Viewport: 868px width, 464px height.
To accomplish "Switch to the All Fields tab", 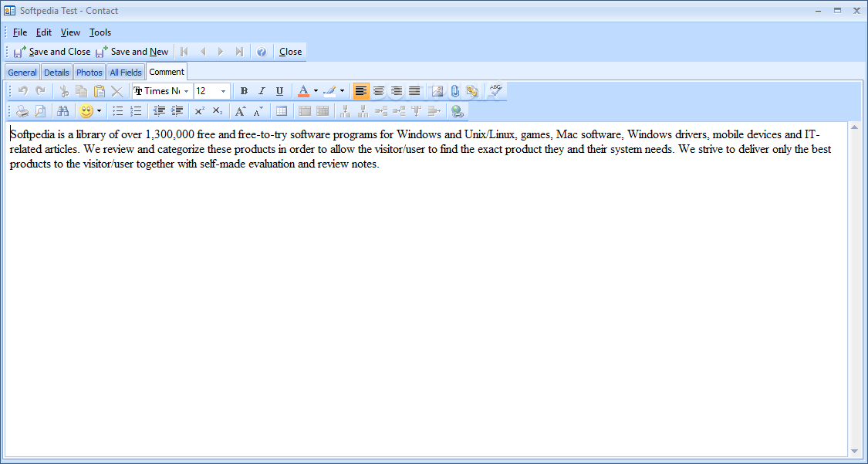I will [126, 73].
